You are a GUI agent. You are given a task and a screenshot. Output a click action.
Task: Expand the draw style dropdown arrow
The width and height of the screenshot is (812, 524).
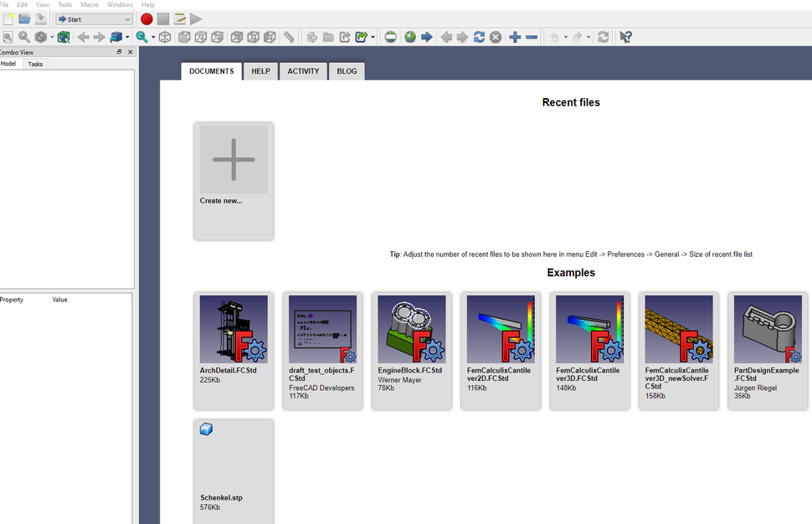coord(52,37)
